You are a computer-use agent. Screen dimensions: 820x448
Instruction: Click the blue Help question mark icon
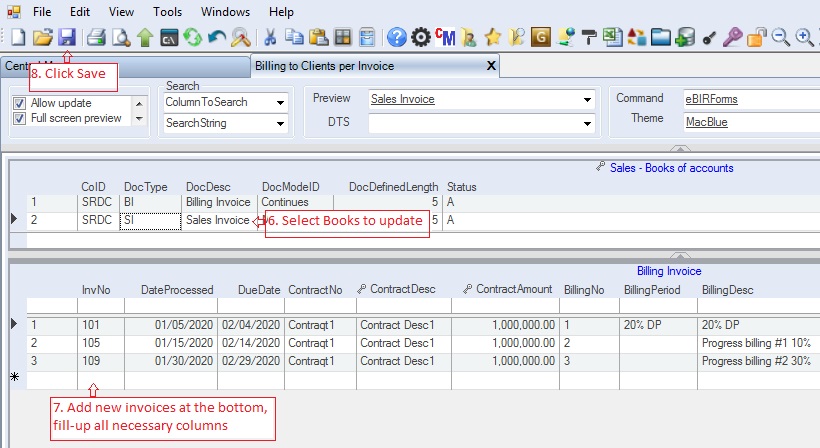click(396, 38)
